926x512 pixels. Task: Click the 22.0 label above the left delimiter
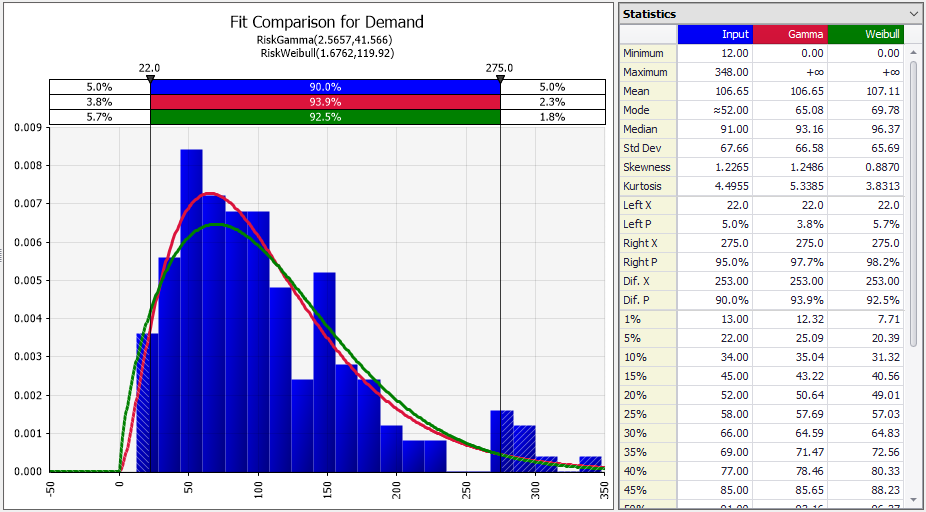(149, 67)
